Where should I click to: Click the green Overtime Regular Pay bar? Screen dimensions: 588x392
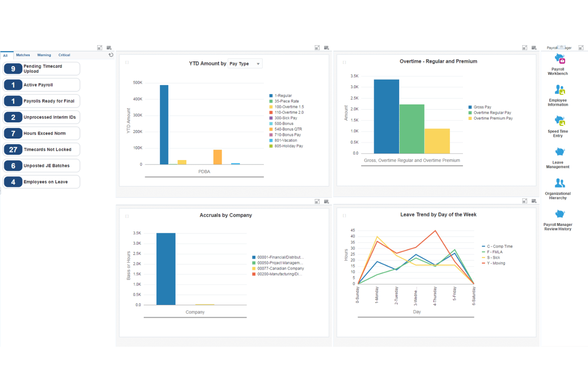tap(412, 129)
